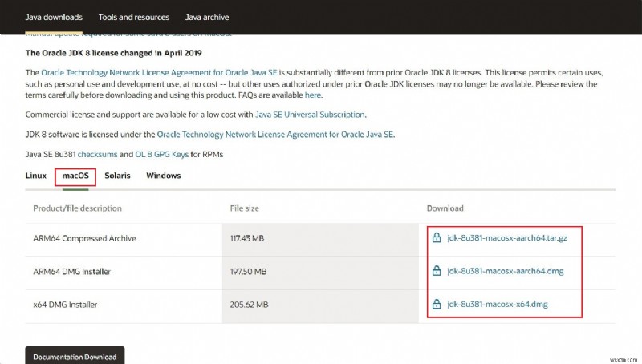Click heading 'The Oracle JDK 8 license changed'

113,53
